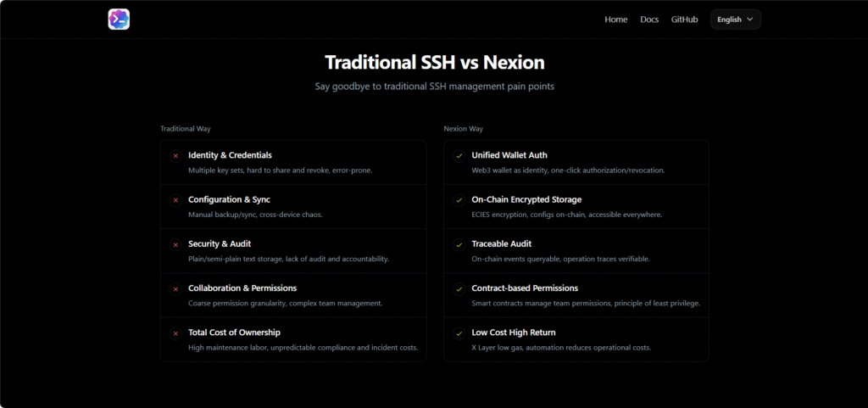Viewport: 868px width, 408px height.
Task: Click the checkmark beside Low Cost High Return
Action: click(459, 333)
